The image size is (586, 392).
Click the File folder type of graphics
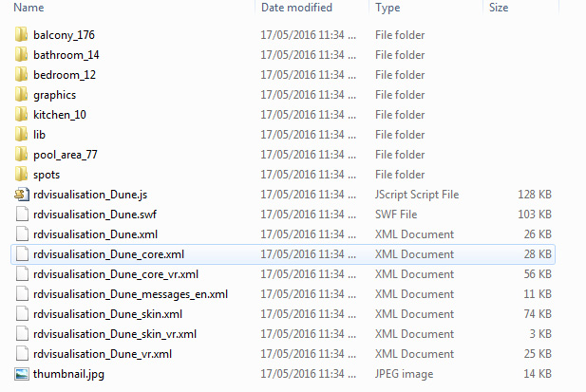point(400,95)
